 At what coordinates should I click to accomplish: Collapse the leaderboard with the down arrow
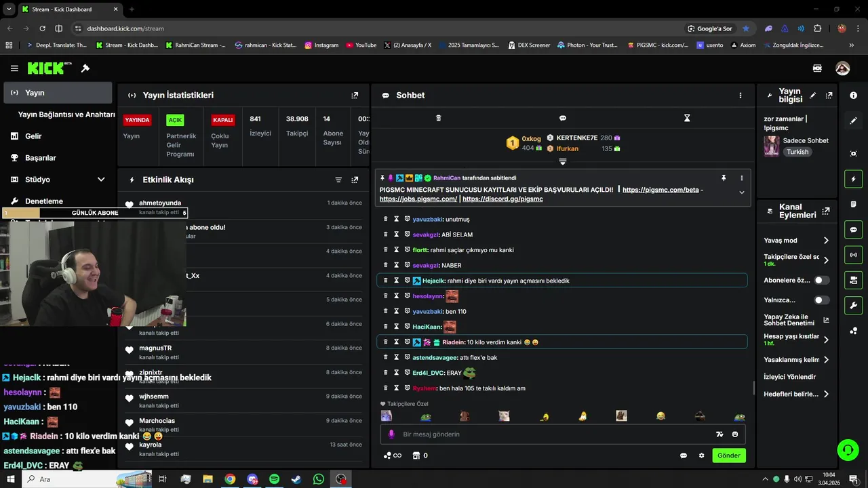click(562, 161)
